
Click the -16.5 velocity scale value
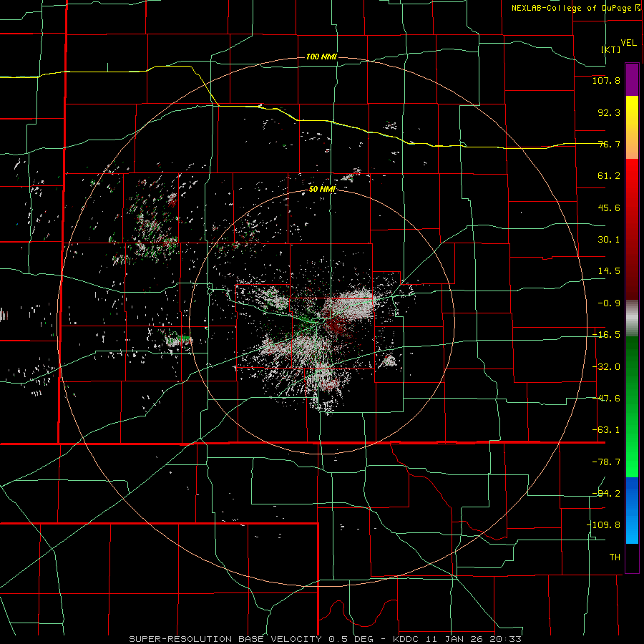pos(606,335)
